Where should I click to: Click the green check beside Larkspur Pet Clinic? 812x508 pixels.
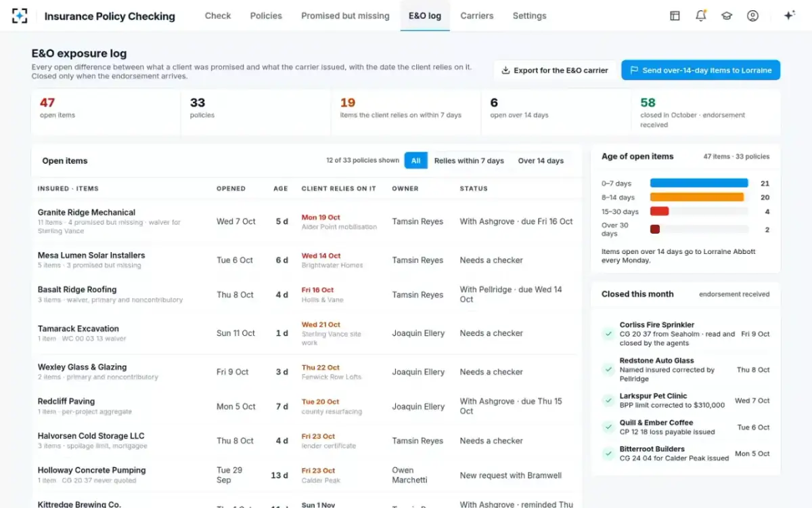pos(608,400)
